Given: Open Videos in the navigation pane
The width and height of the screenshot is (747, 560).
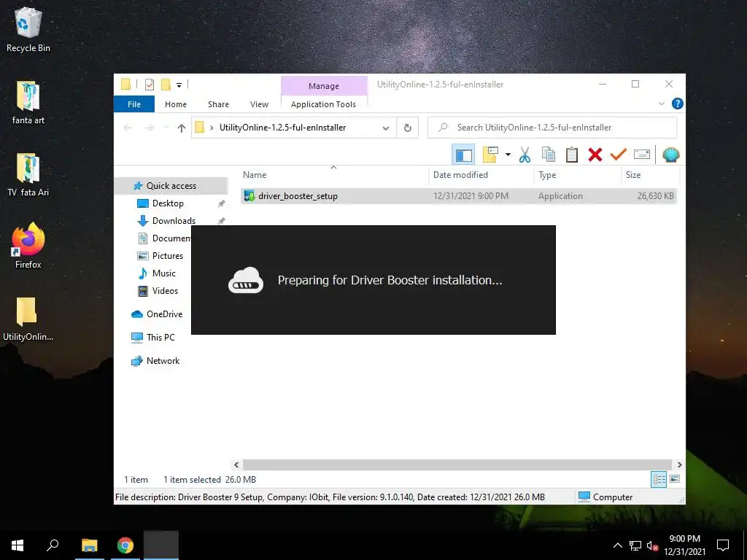Looking at the screenshot, I should pyautogui.click(x=165, y=291).
